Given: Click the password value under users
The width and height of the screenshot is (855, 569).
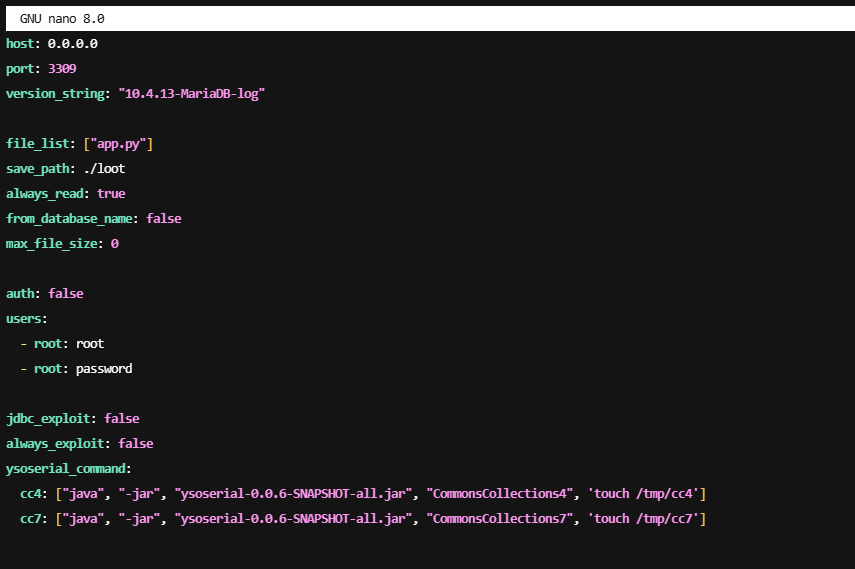Looking at the screenshot, I should pos(104,369).
